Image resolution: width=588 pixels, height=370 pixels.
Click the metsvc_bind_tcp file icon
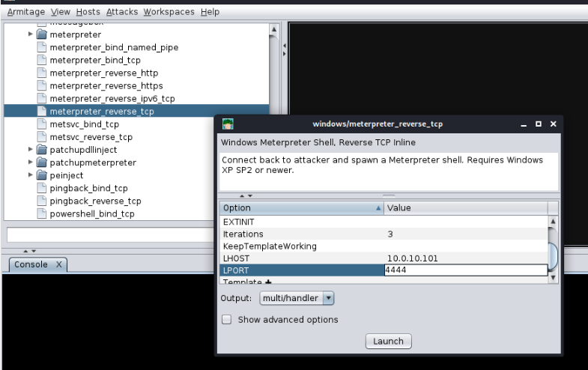pos(43,124)
